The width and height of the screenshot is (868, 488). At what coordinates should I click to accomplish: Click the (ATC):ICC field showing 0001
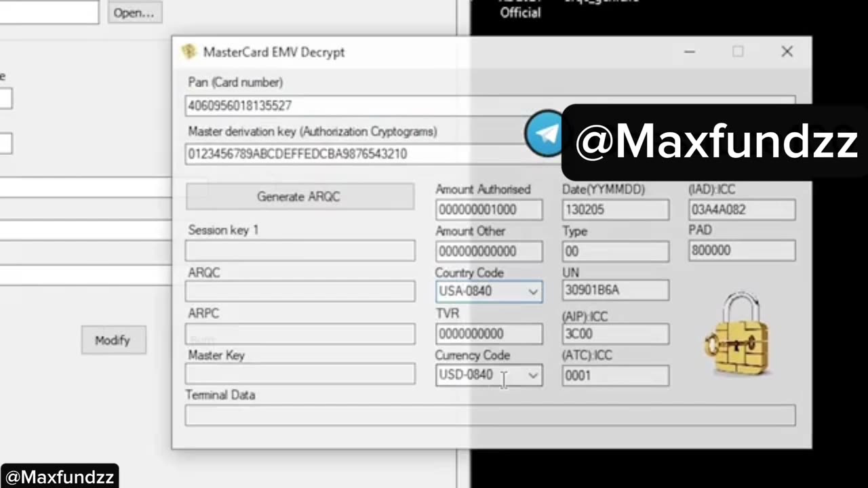tap(616, 375)
